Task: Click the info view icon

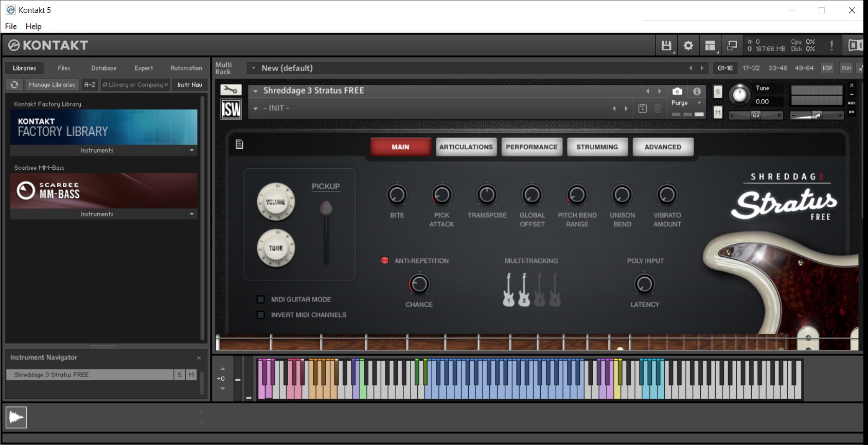Action: pos(697,91)
